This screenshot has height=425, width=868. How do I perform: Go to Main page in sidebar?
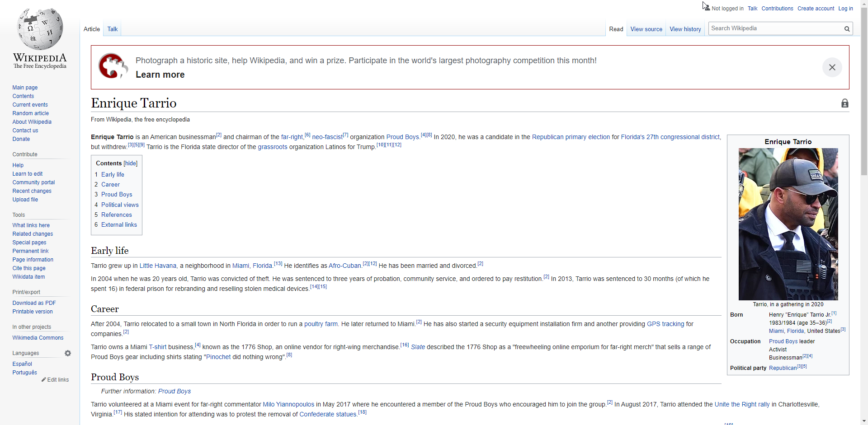(x=25, y=88)
